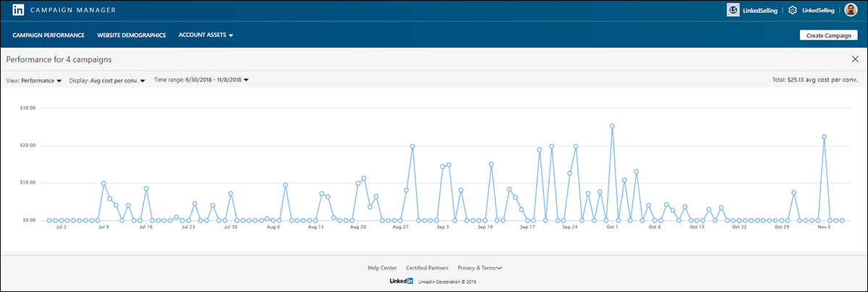The width and height of the screenshot is (868, 292).
Task: Expand the Privacy & Terms menu
Action: pos(480,268)
